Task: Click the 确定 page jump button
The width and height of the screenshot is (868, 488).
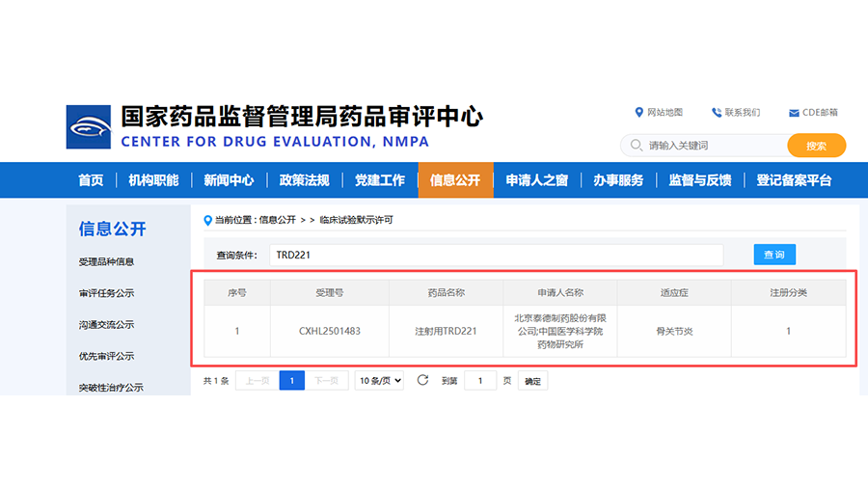Action: (533, 381)
